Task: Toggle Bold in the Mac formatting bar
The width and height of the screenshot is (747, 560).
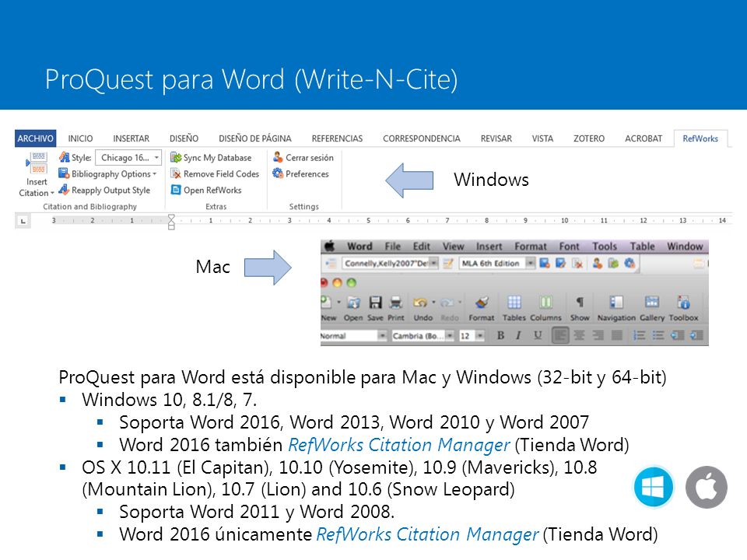Action: pyautogui.click(x=500, y=336)
